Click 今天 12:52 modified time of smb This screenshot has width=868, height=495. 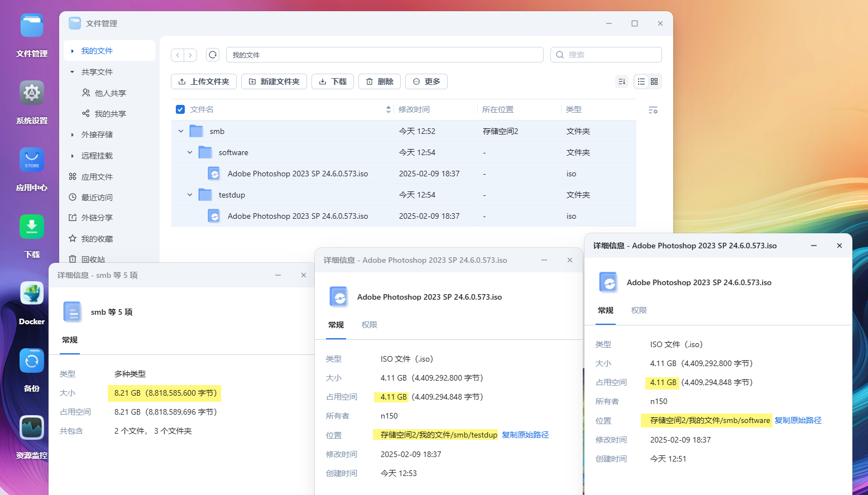(417, 131)
